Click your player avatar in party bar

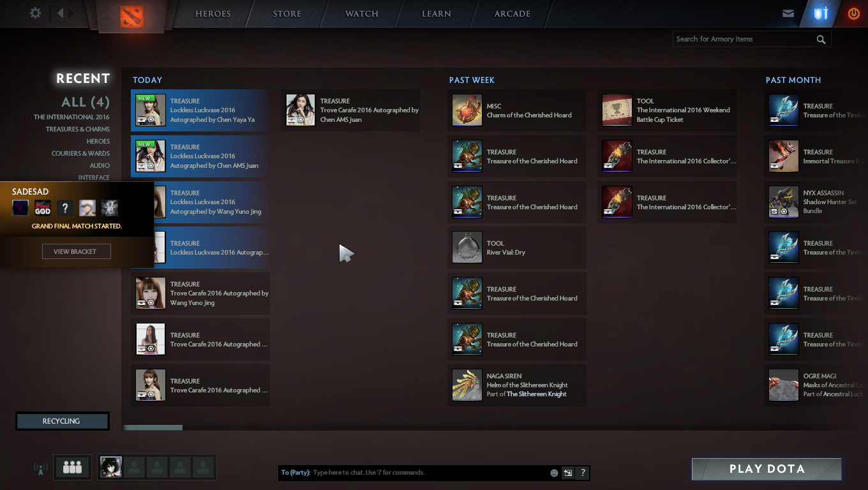(111, 468)
